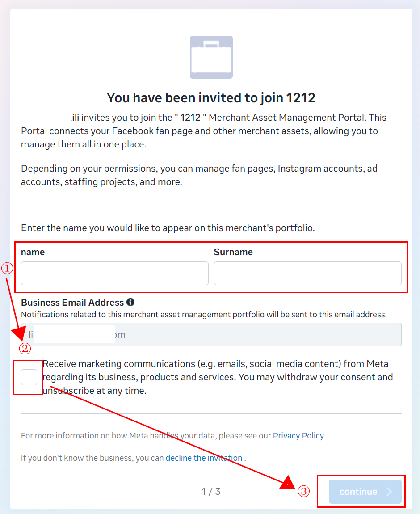
Task: Click the chevron arrow on the continue button
Action: 389,491
